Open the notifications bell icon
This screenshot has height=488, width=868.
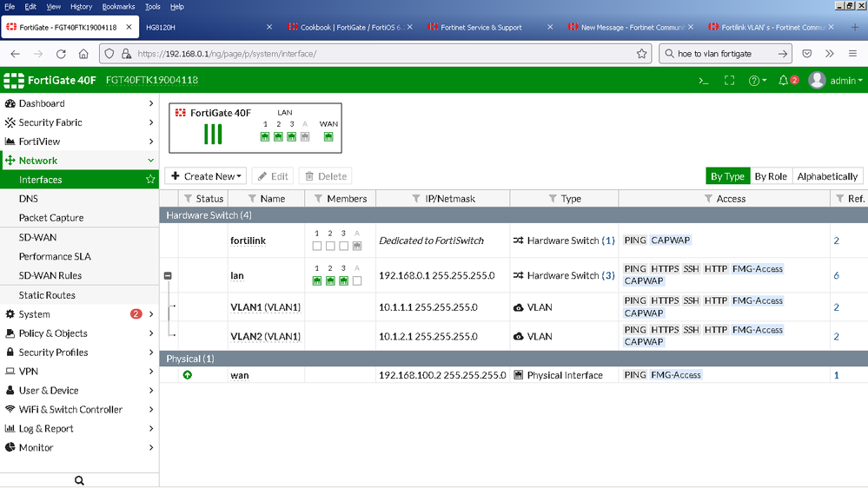click(784, 81)
